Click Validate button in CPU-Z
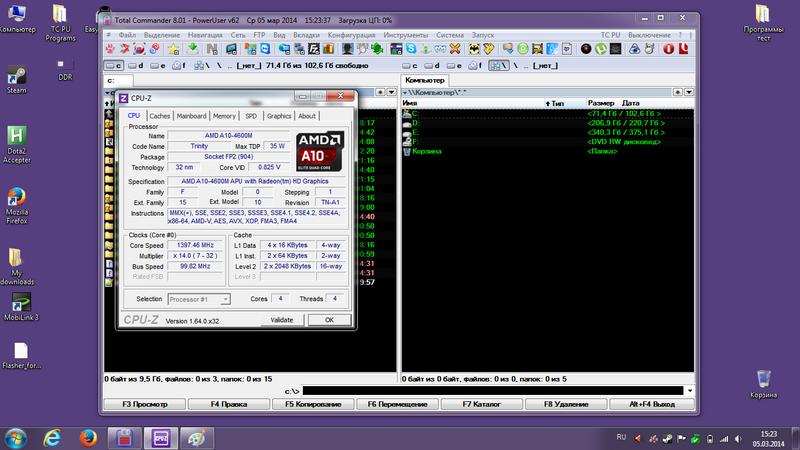The height and width of the screenshot is (450, 800). point(282,320)
